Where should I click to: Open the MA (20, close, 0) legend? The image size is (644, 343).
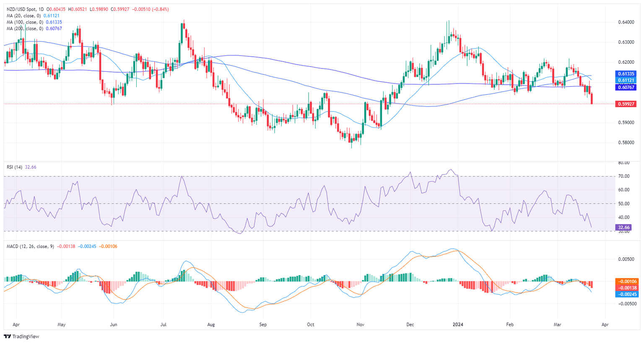[24, 16]
